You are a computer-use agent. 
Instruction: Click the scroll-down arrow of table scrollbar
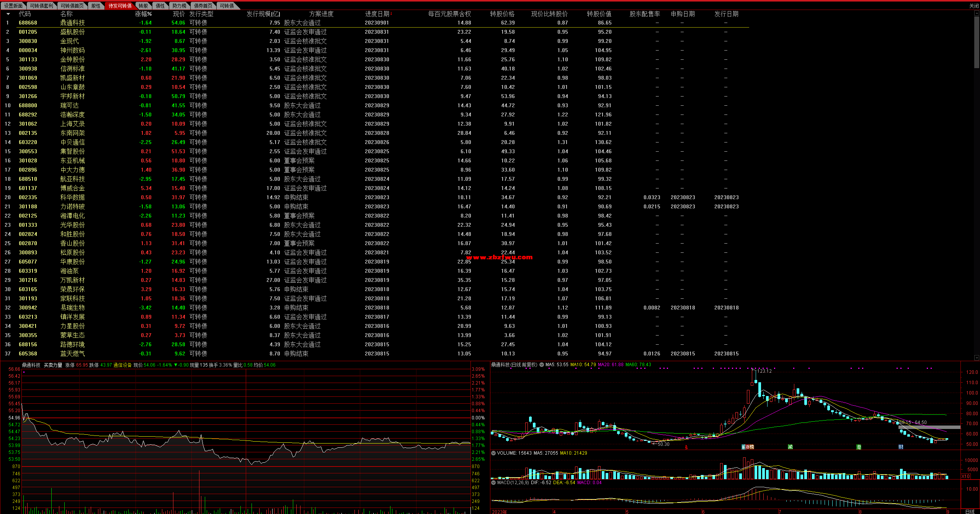[x=976, y=358]
